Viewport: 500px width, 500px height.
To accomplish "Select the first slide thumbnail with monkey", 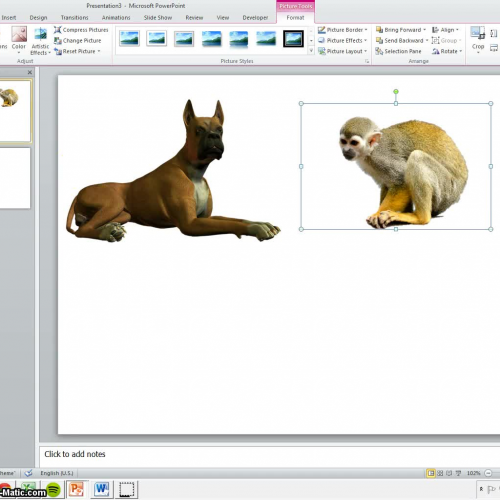I will point(15,111).
